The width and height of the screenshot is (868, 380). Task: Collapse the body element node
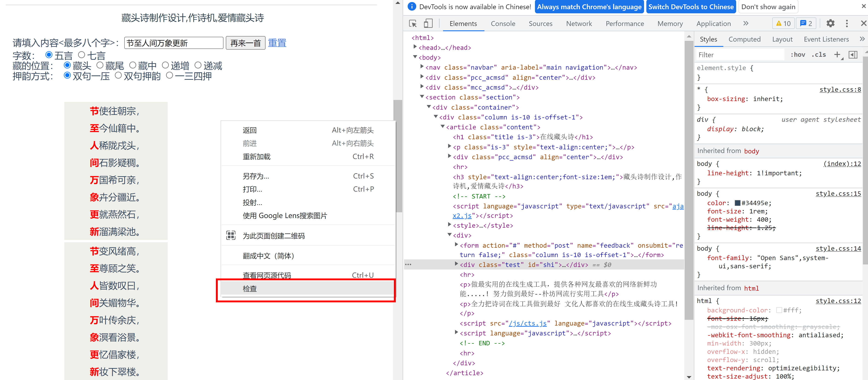415,57
